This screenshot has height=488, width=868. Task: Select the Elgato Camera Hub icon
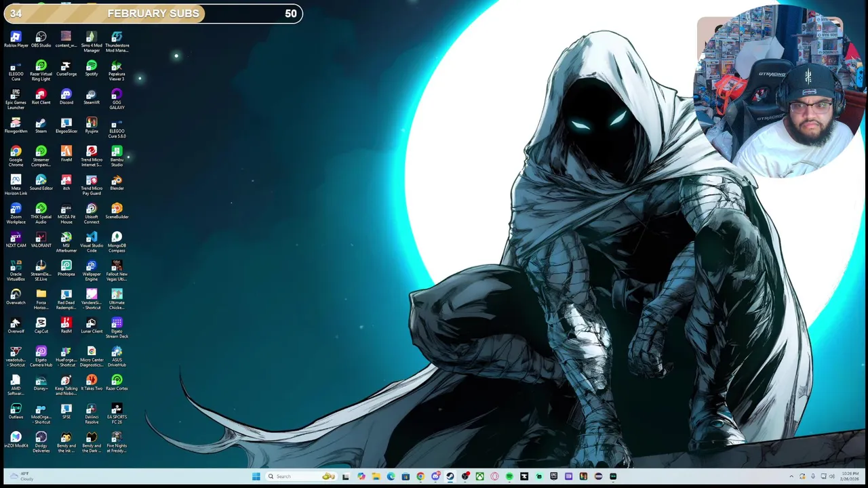[x=41, y=357]
